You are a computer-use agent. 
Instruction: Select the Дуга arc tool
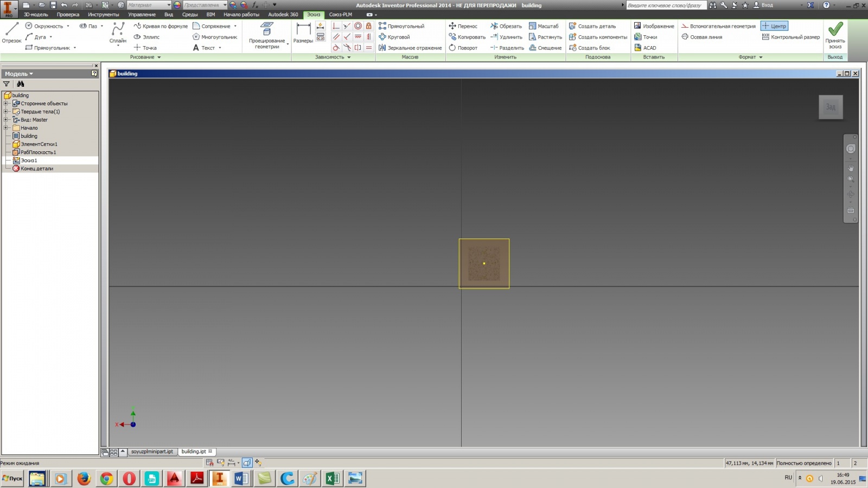[x=36, y=37]
